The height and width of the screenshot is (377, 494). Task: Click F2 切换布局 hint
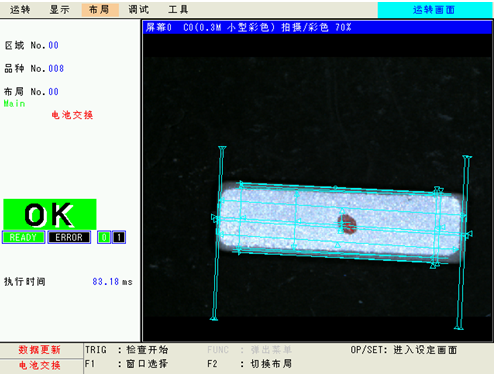click(x=249, y=364)
